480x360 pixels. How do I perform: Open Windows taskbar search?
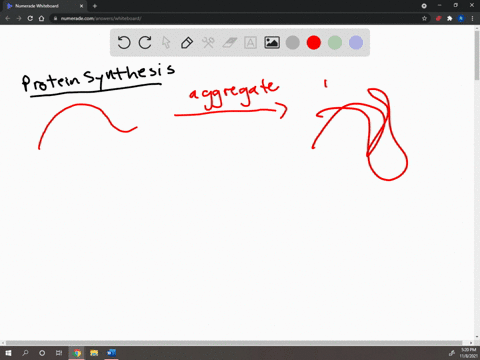click(x=25, y=353)
